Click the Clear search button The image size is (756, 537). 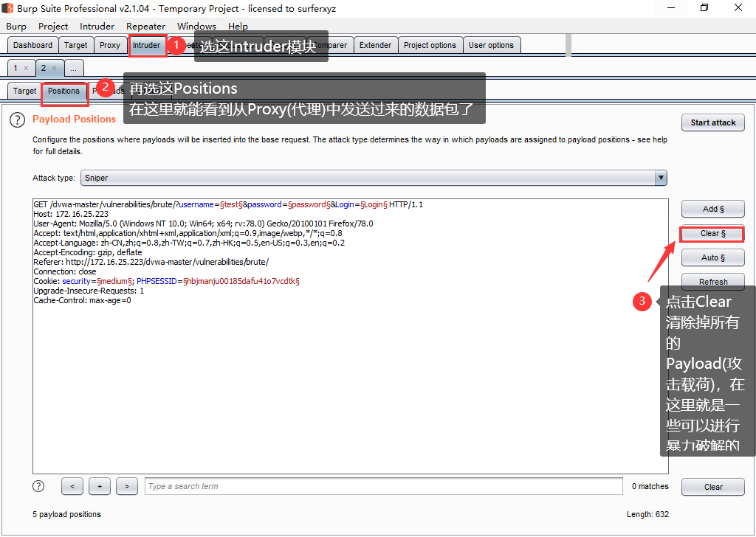click(x=713, y=487)
